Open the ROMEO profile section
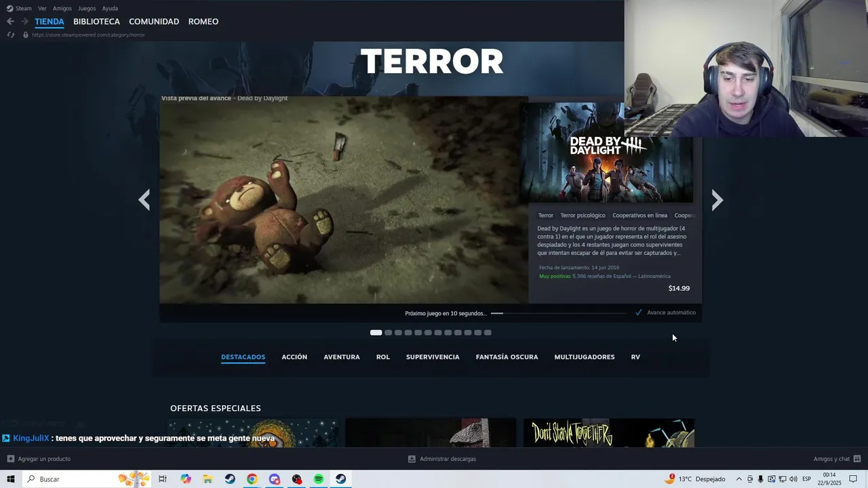This screenshot has width=868, height=488. 203,22
